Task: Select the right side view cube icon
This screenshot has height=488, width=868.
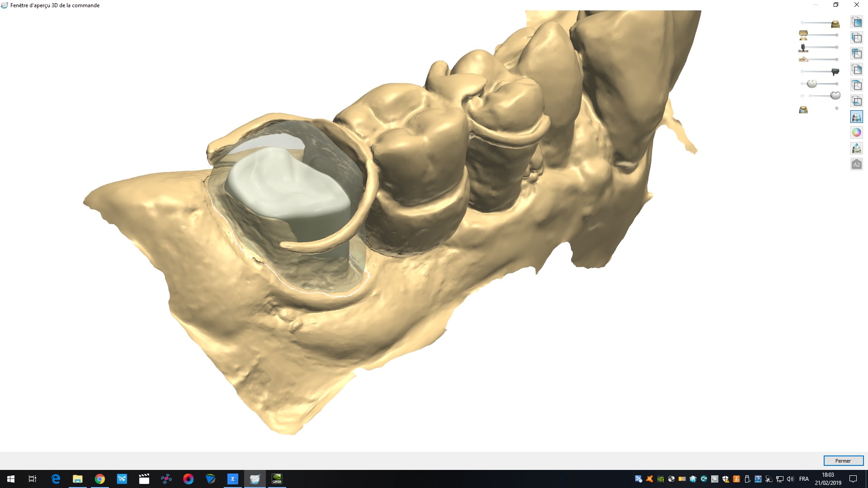Action: (x=856, y=69)
